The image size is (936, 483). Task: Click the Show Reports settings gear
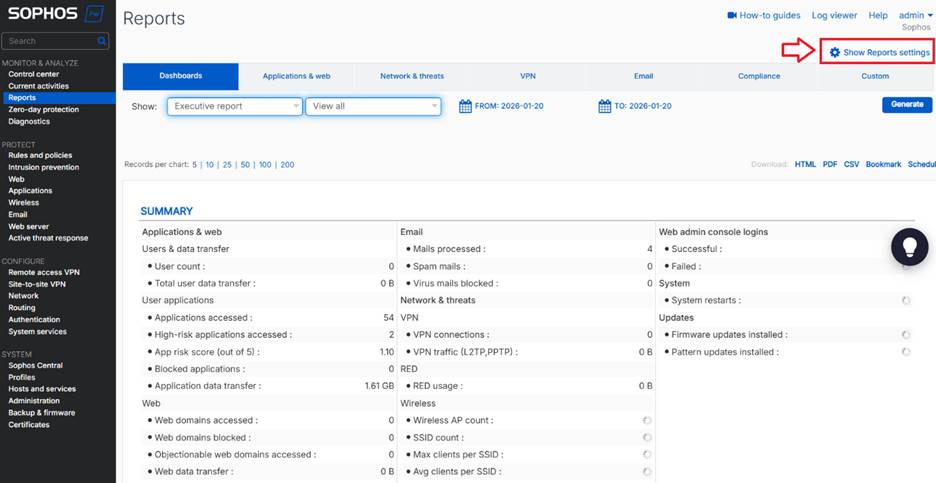coord(835,52)
